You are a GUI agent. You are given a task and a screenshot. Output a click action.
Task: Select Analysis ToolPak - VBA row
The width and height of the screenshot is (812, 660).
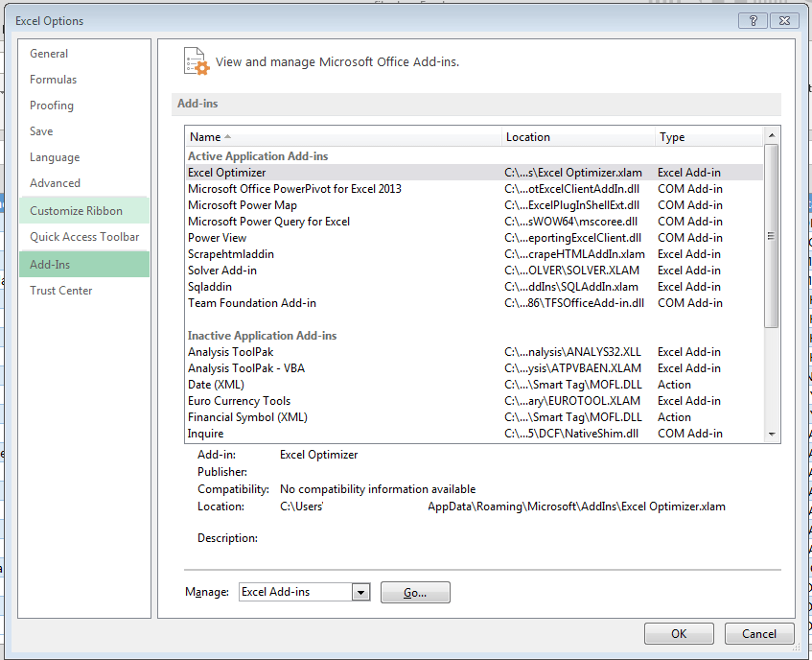(474, 368)
